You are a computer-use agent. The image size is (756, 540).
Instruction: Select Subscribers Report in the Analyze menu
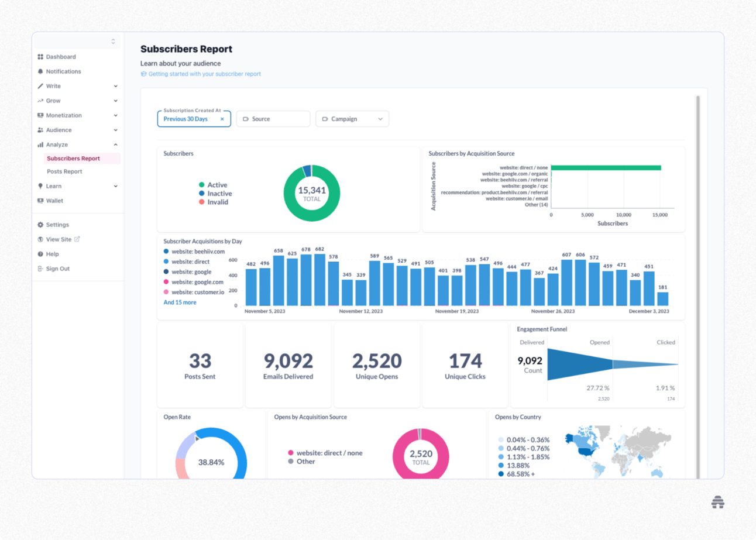[72, 158]
